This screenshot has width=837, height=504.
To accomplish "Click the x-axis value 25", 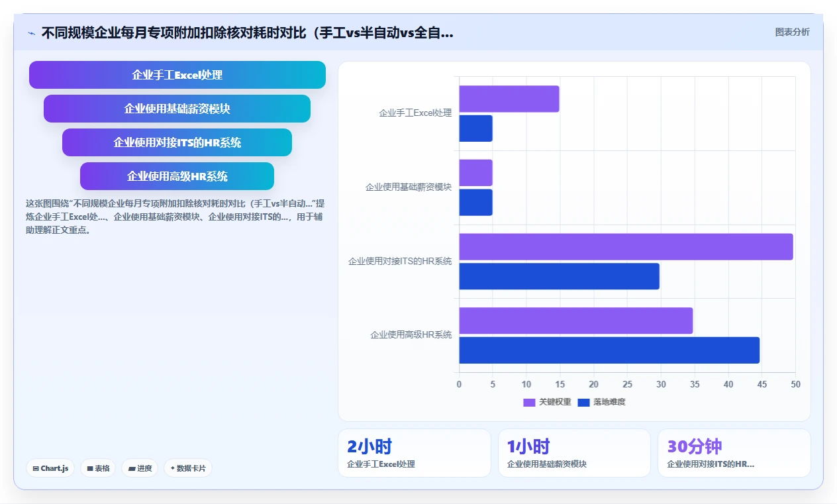I will point(627,384).
